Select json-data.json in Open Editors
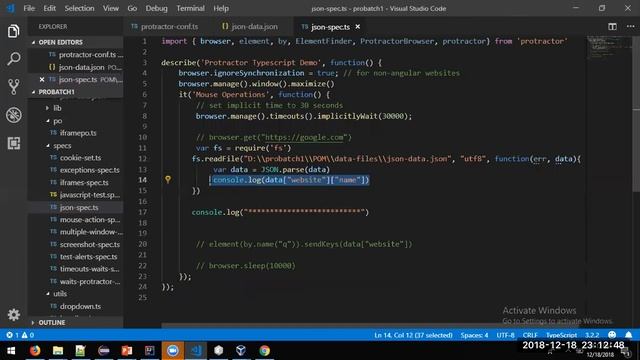Image resolution: width=640 pixels, height=360 pixels. point(82,67)
